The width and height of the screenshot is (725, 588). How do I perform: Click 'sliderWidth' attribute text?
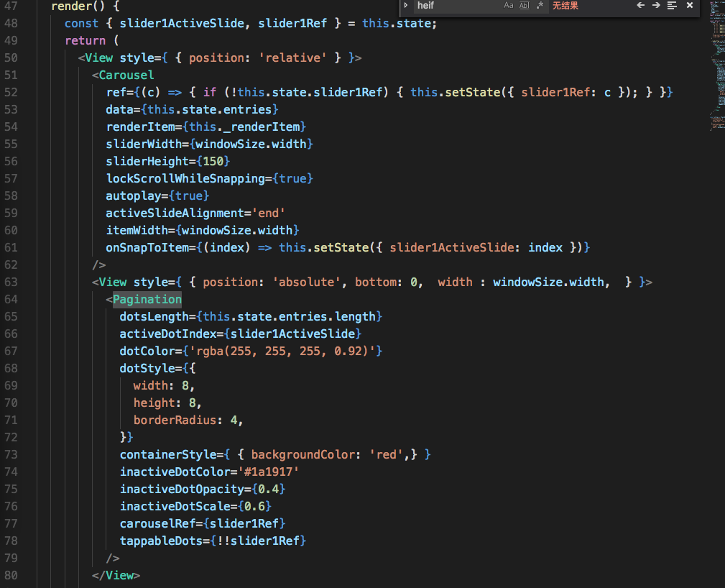pos(144,144)
